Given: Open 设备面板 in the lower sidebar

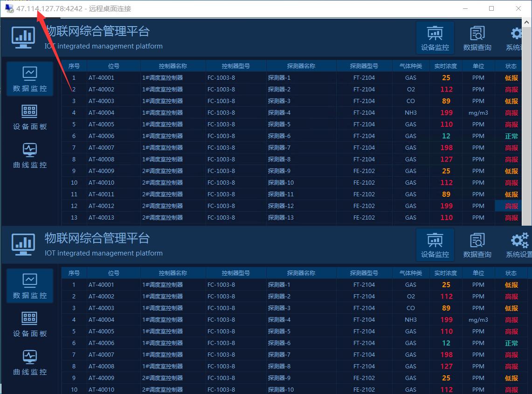Looking at the screenshot, I should click(x=30, y=324).
